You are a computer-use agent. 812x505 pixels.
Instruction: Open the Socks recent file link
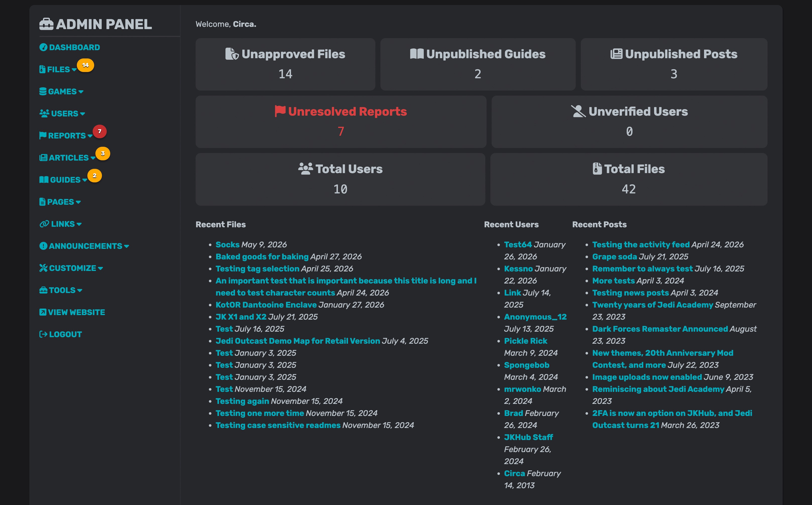click(x=227, y=245)
